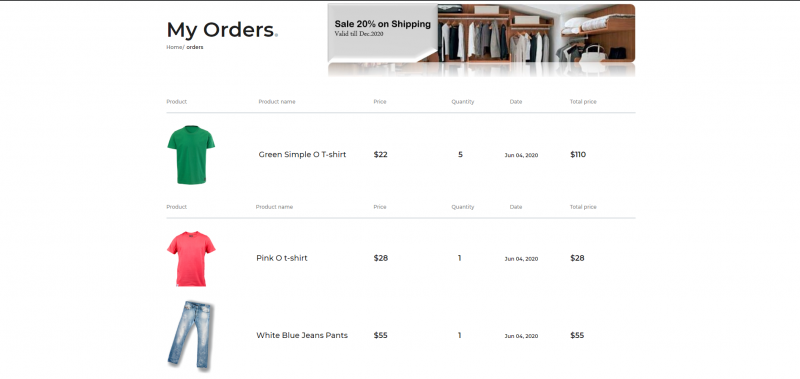Click the quantity 5 value
Image resolution: width=800 pixels, height=379 pixels.
(x=460, y=155)
